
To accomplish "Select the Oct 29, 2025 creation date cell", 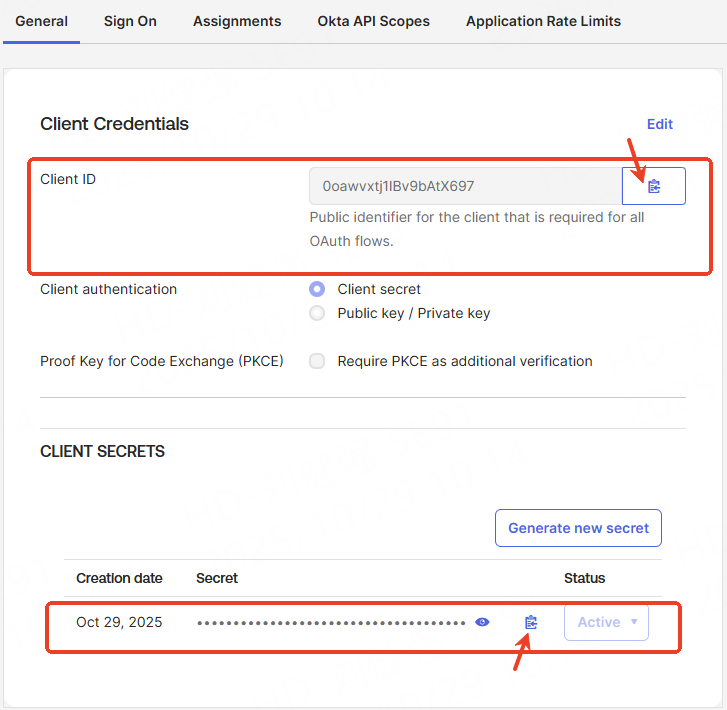I will click(119, 622).
